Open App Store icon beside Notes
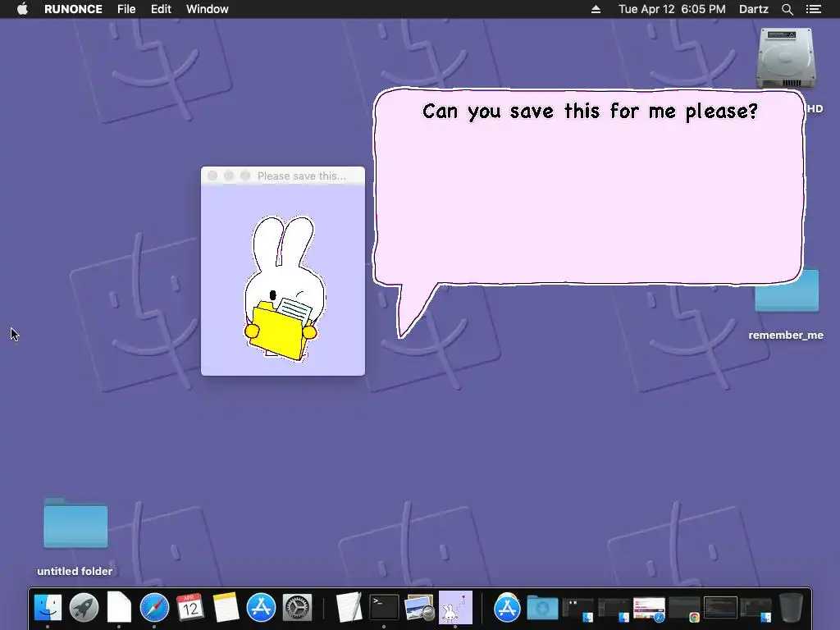Viewport: 840px width, 630px height. coord(261,608)
